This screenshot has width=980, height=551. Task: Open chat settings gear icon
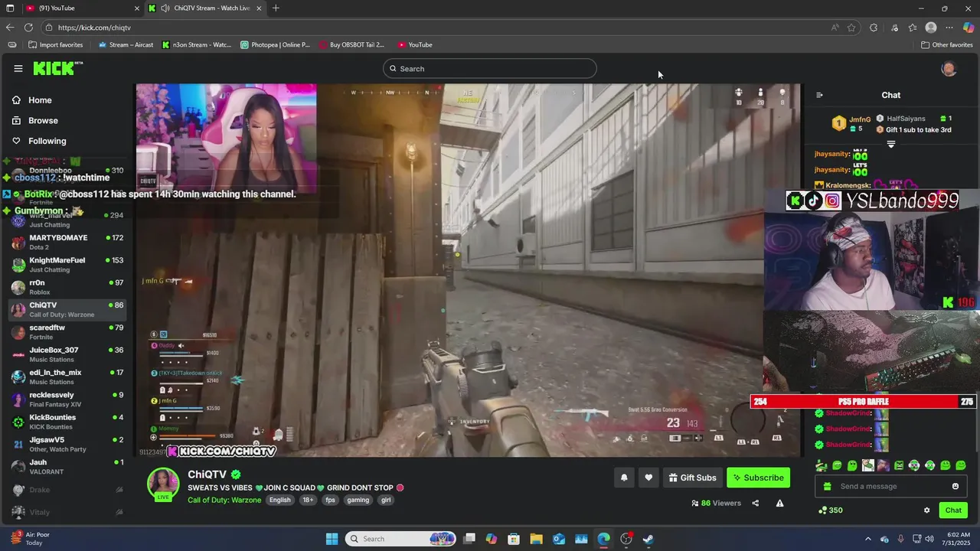926,510
